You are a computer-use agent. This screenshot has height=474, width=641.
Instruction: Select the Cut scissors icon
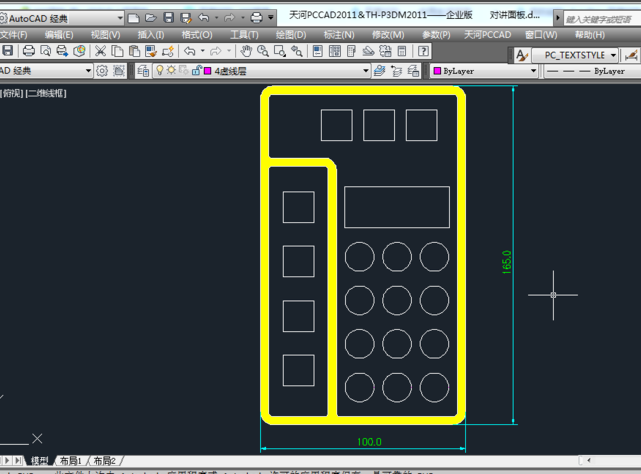101,51
